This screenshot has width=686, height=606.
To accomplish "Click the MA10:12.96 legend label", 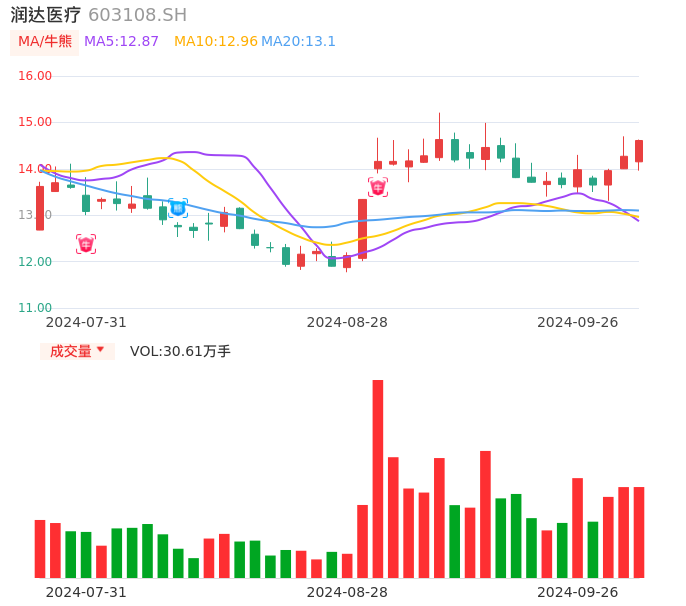I will [x=216, y=42].
